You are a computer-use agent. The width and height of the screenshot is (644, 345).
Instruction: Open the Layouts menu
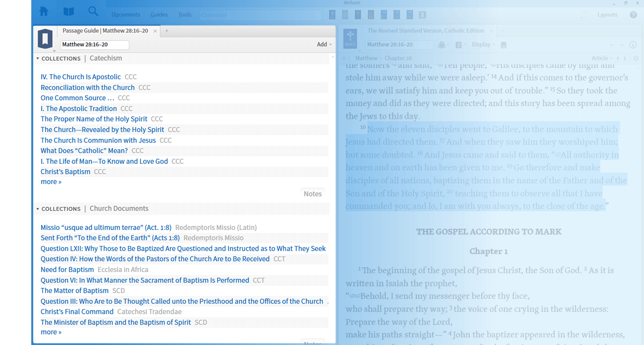point(608,15)
